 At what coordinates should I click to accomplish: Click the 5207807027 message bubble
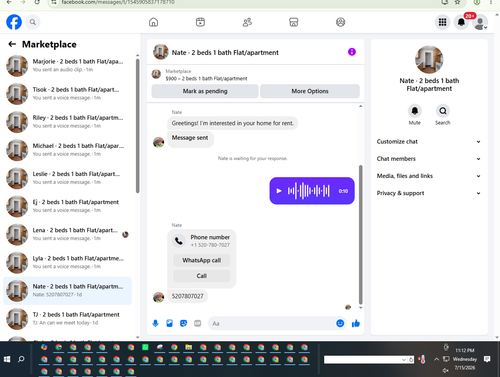coord(187,296)
